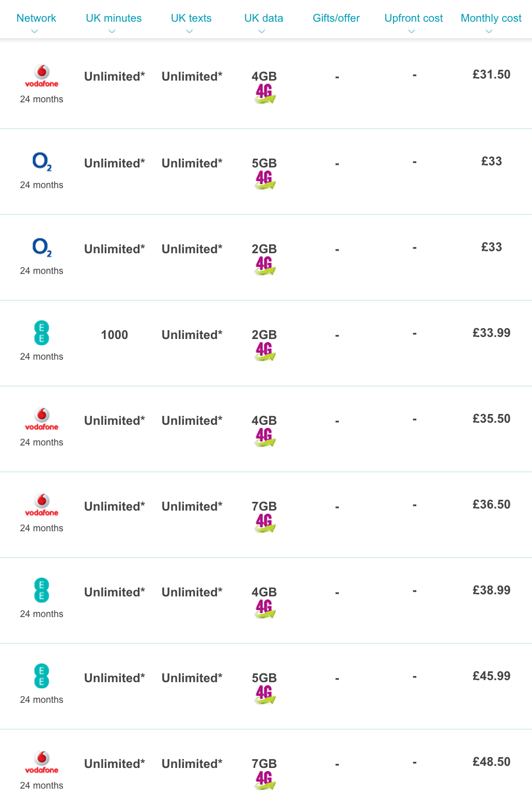Select the £48.50 monthly cost price
Image resolution: width=532 pixels, height=800 pixels.
(491, 762)
